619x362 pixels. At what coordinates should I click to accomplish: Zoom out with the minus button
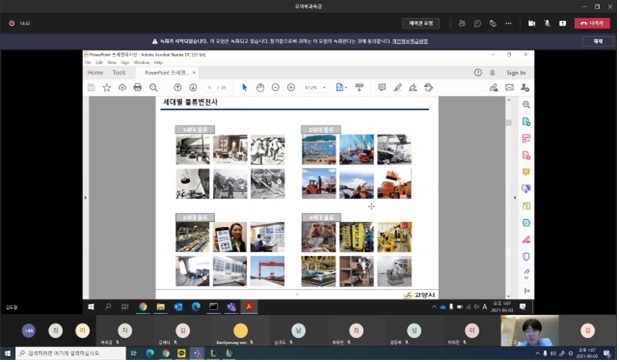coord(276,87)
